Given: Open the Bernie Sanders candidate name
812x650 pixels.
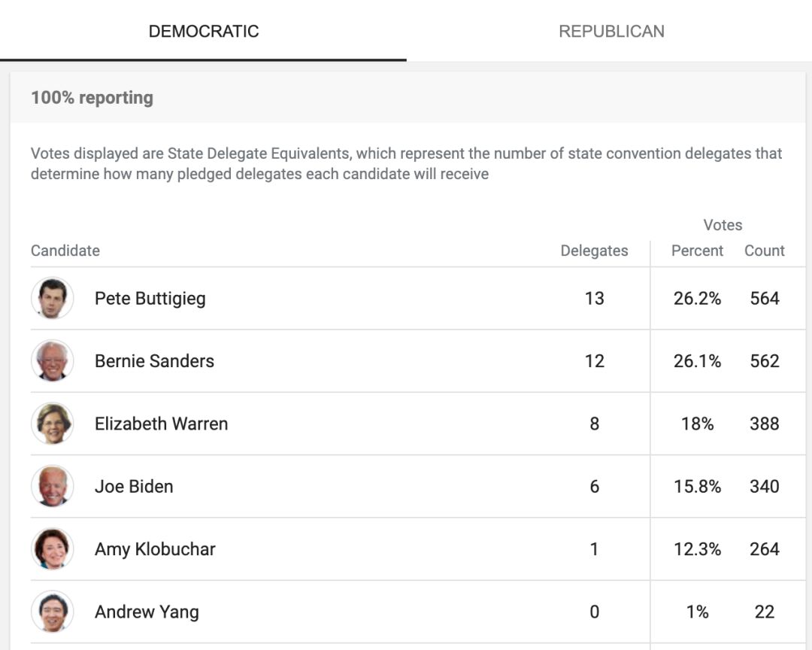Looking at the screenshot, I should pyautogui.click(x=154, y=361).
